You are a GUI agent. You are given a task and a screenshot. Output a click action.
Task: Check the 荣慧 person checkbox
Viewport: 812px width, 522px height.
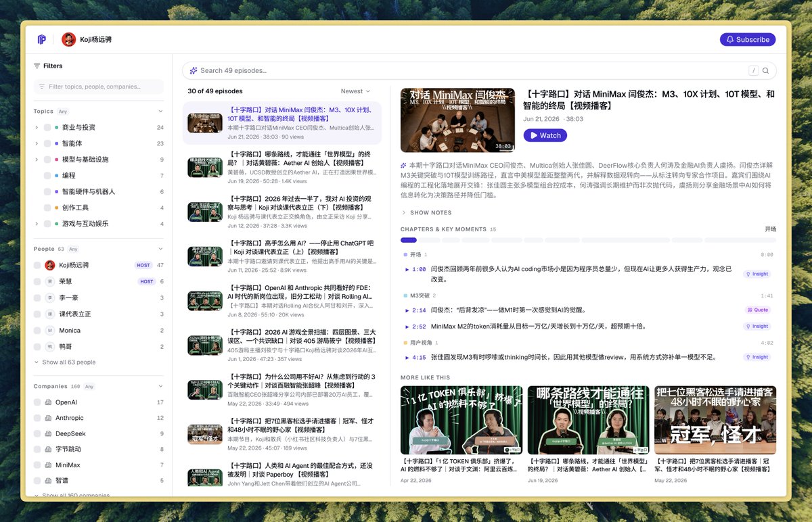37,281
